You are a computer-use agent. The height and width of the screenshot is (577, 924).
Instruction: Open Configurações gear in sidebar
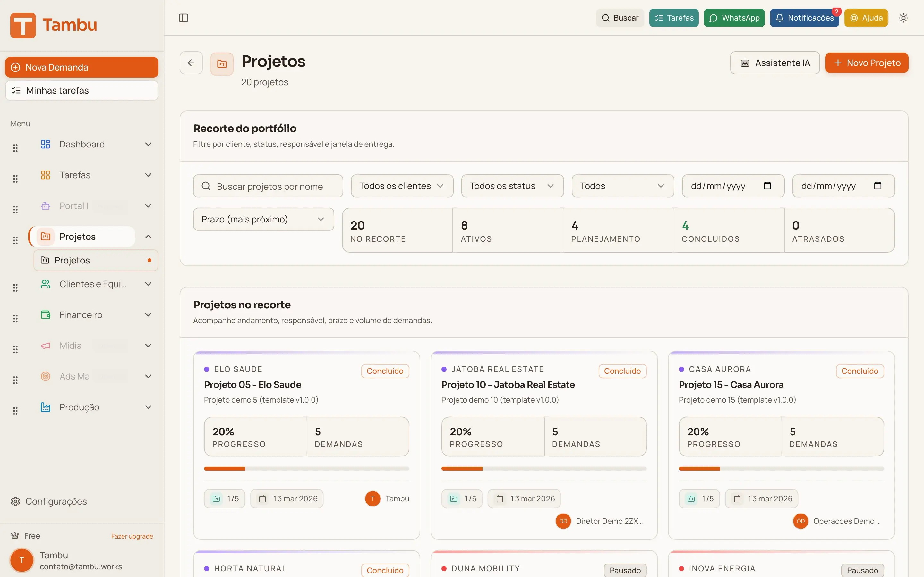[15, 501]
